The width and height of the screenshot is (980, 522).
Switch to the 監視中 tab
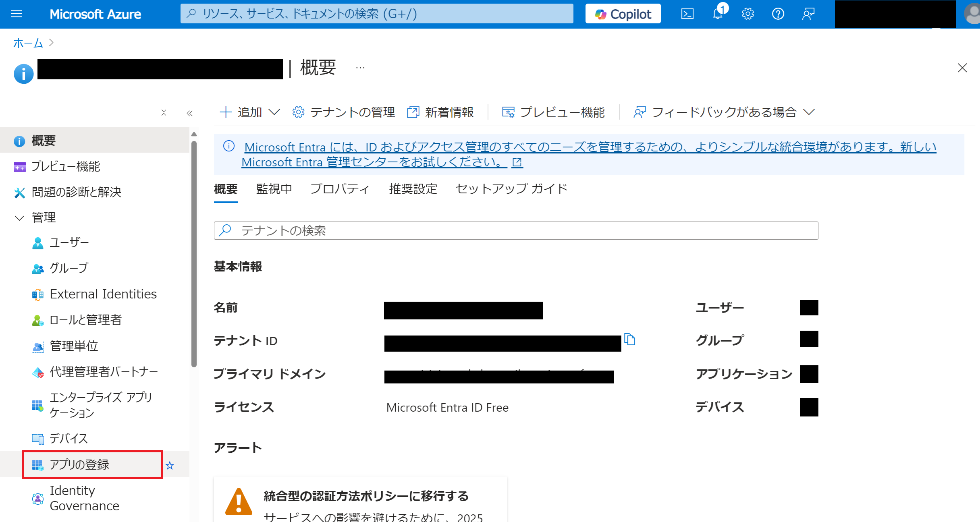(x=274, y=189)
